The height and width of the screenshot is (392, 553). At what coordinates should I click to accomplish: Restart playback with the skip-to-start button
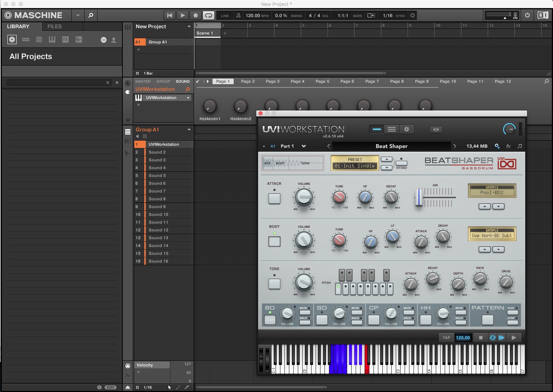pyautogui.click(x=169, y=15)
